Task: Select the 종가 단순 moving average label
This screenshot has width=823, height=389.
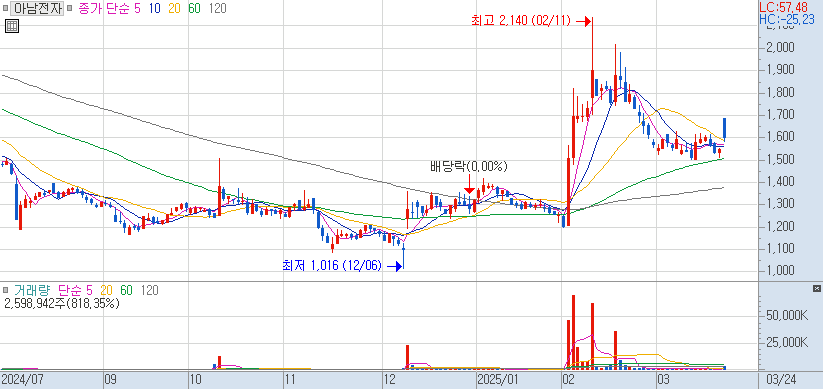Action: point(104,8)
